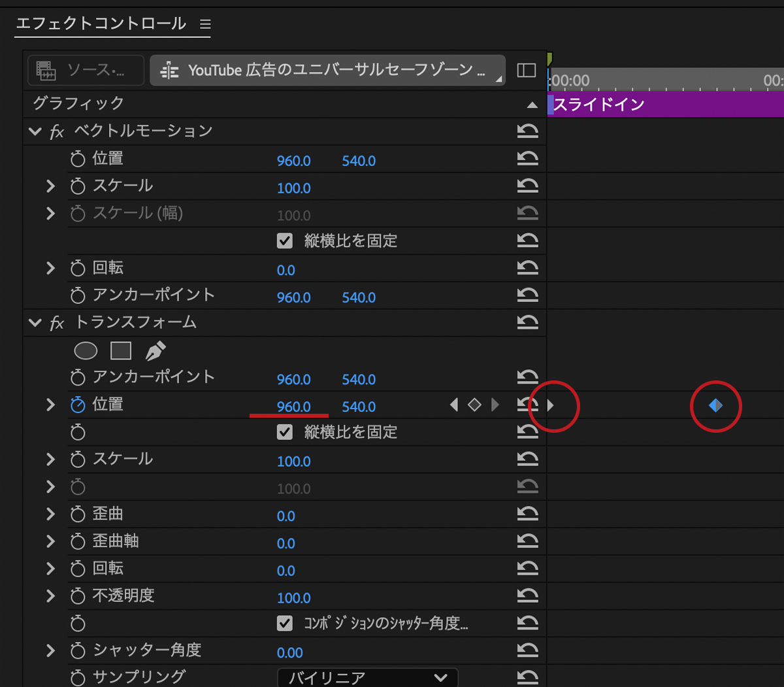Reset the ベクトルモーション effect
Screen dimensions: 784x687
pos(527,131)
